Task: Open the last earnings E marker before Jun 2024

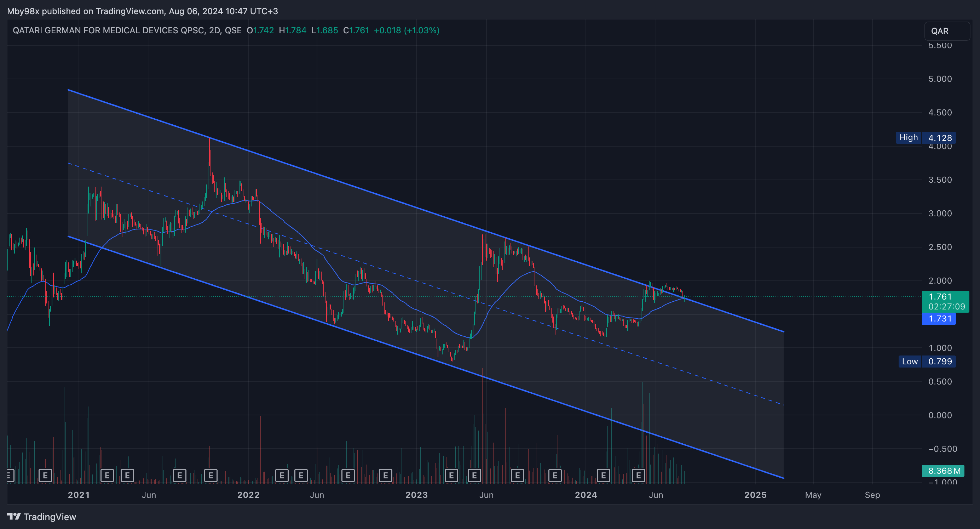Action: tap(638, 475)
